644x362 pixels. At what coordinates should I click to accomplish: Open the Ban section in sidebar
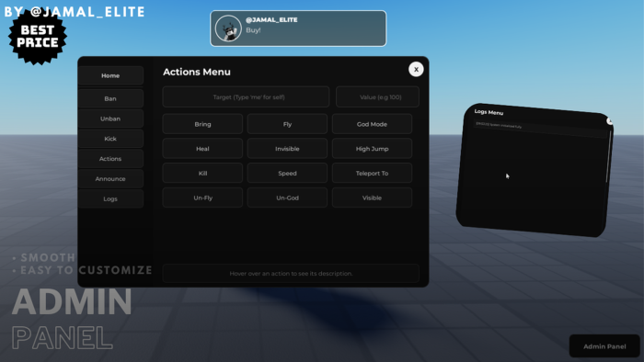click(x=110, y=98)
